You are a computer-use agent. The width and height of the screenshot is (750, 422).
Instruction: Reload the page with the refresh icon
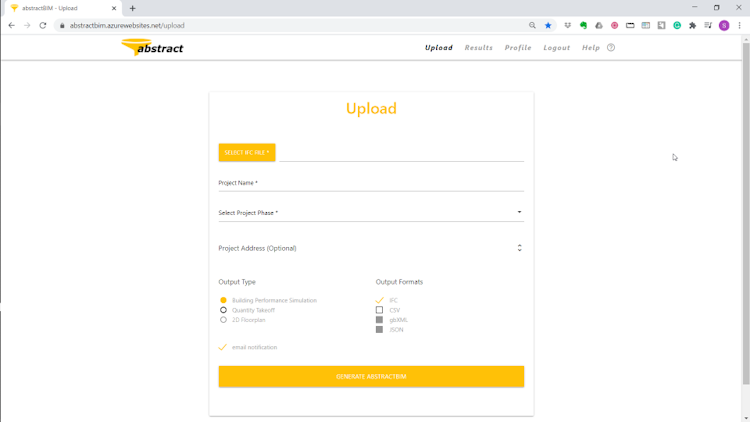(x=43, y=25)
